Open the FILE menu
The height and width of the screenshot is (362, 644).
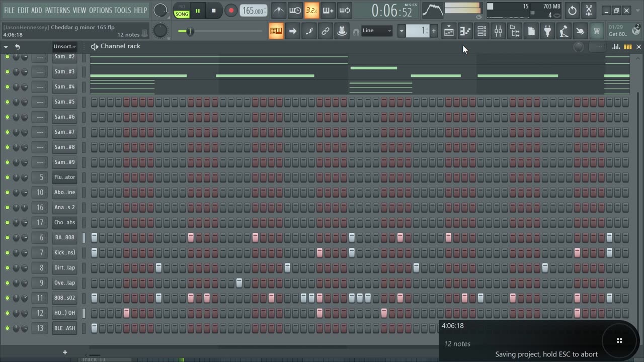[x=9, y=10]
